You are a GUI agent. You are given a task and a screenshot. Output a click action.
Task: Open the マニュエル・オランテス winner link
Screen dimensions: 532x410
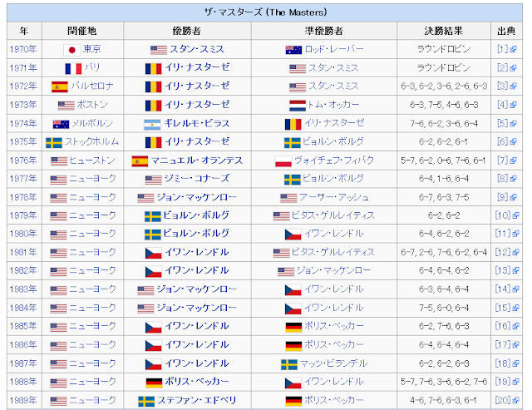(197, 161)
